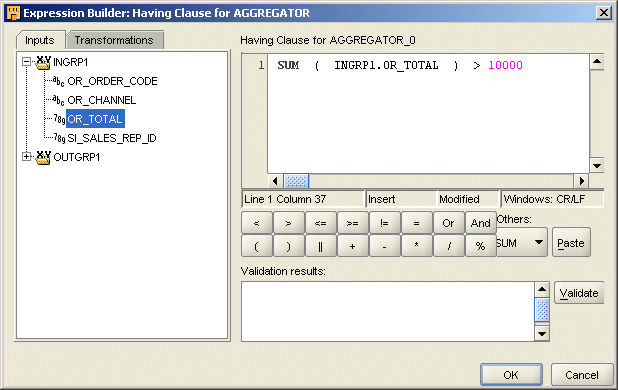Insert the And operator

click(480, 223)
